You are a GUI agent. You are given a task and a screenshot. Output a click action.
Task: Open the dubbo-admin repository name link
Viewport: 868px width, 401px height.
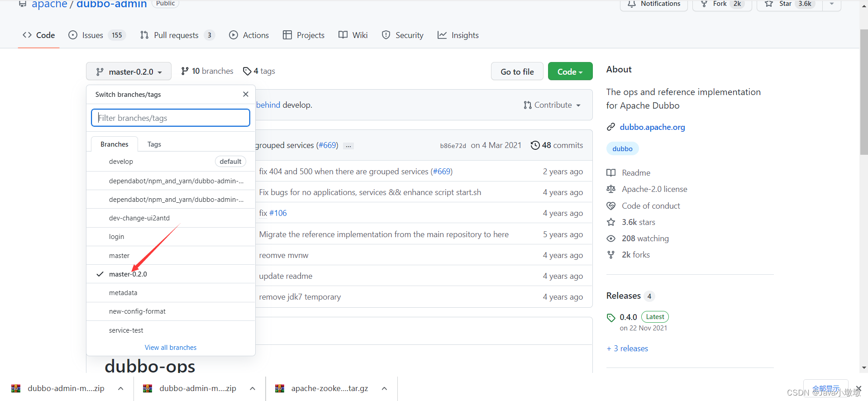[x=112, y=4]
